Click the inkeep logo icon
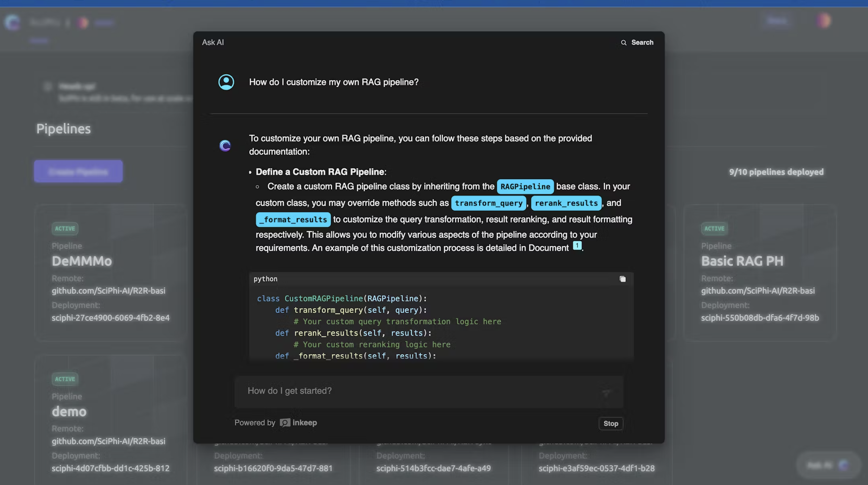 tap(285, 423)
